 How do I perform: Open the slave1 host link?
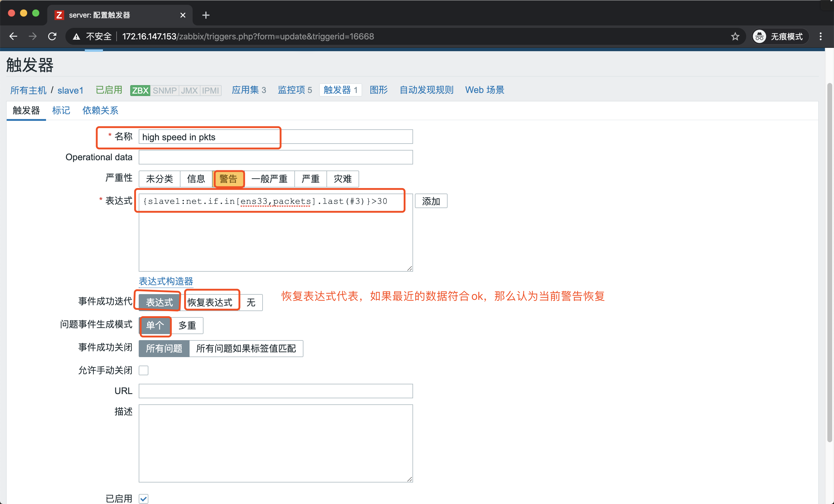70,90
